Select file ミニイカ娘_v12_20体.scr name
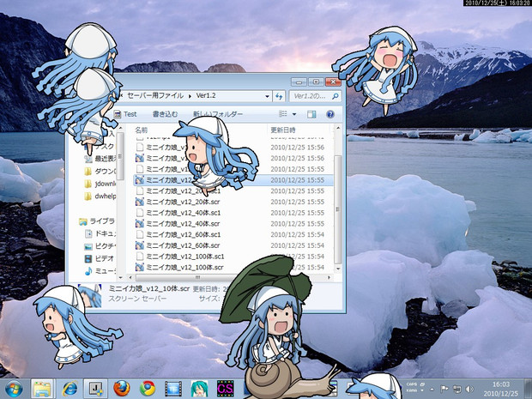 tap(183, 202)
